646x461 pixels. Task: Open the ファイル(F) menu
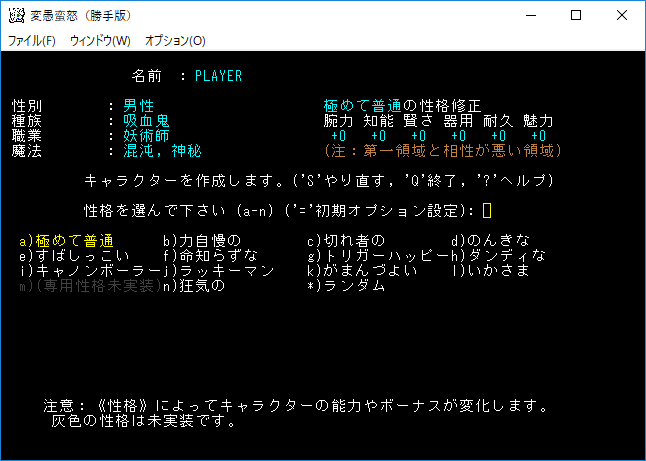(32, 41)
